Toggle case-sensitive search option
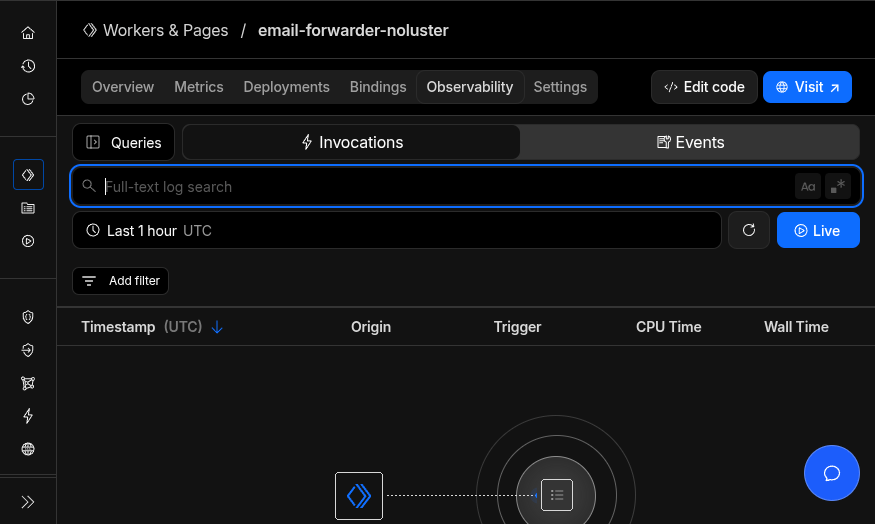The image size is (875, 524). pyautogui.click(x=808, y=186)
